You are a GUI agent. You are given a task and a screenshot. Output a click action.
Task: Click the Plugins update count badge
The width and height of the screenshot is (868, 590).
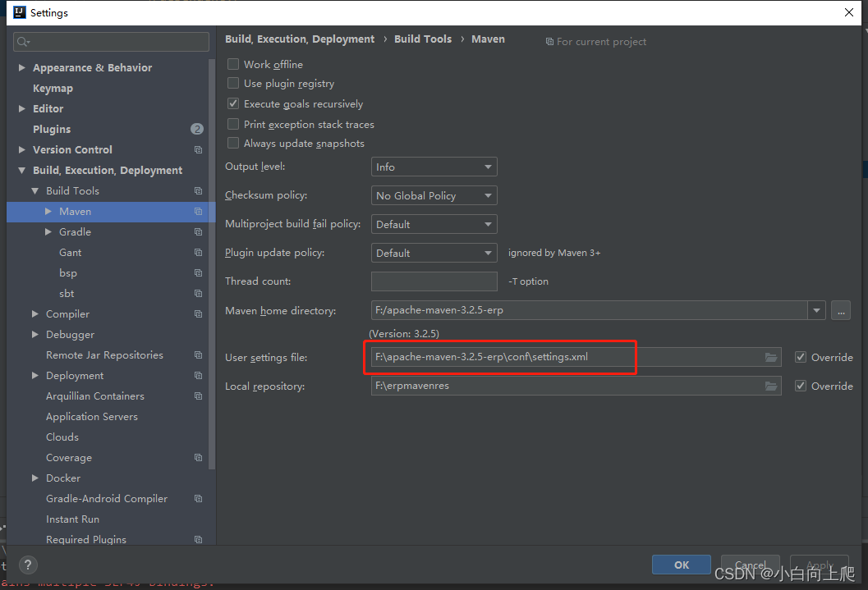click(197, 129)
